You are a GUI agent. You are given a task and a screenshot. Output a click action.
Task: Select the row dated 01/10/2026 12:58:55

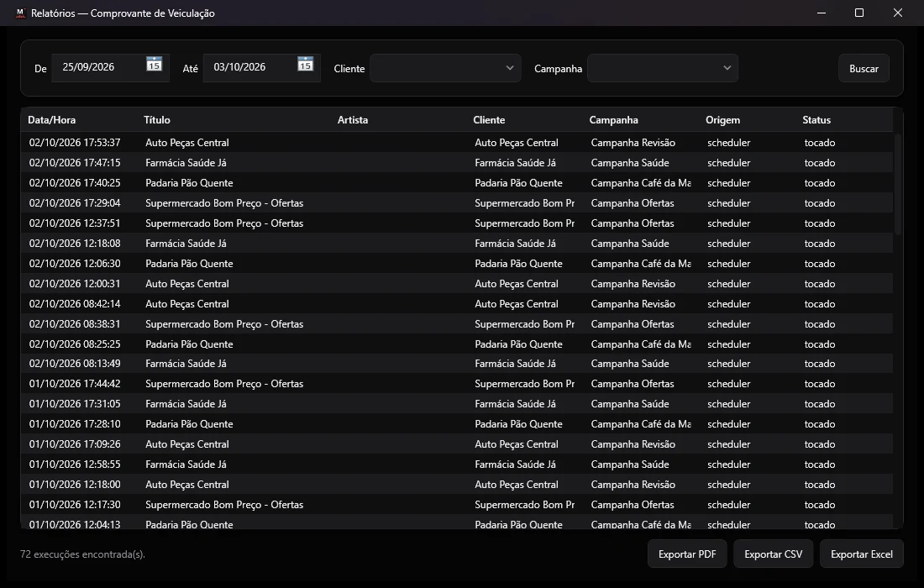457,465
